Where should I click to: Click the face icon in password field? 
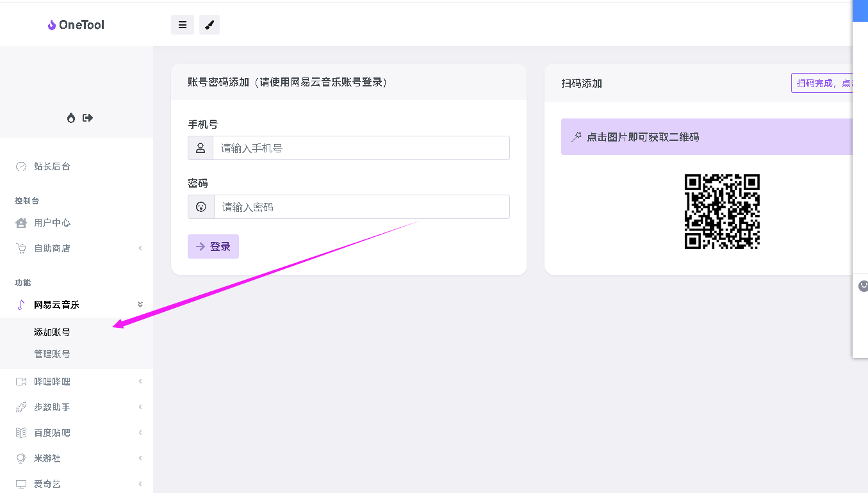pos(201,207)
